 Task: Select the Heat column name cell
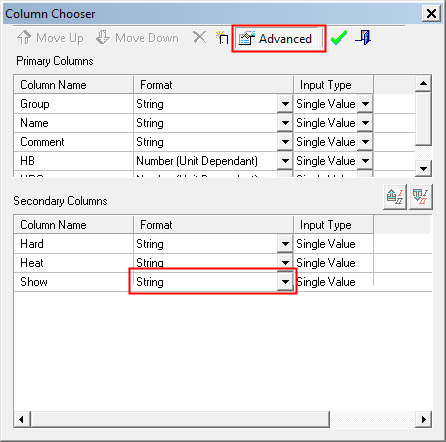[x=74, y=263]
